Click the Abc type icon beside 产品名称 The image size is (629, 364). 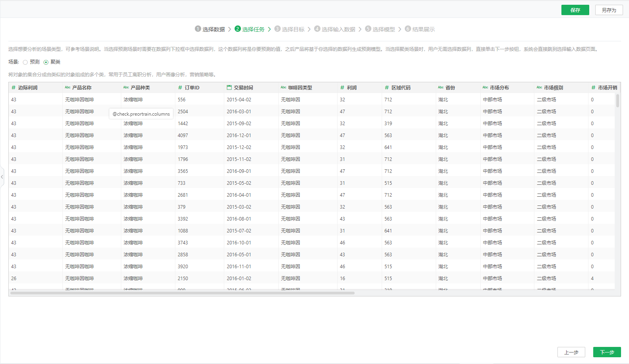pos(68,87)
